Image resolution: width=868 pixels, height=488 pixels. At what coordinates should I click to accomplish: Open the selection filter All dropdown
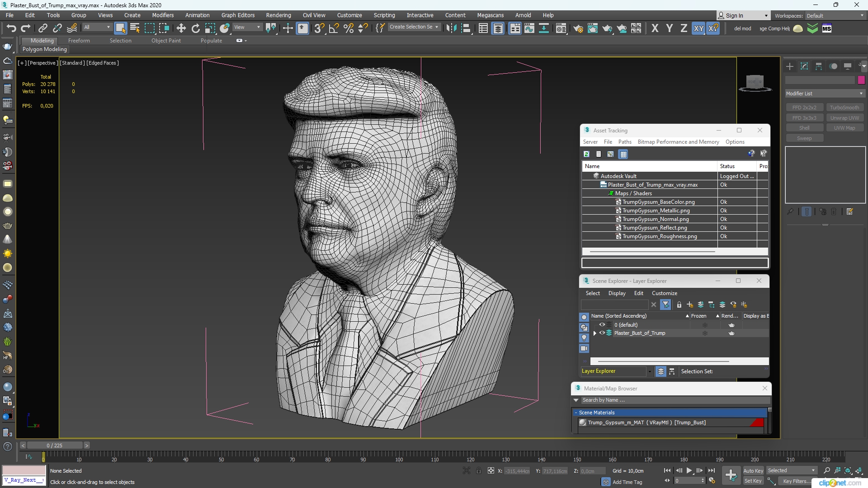point(97,28)
